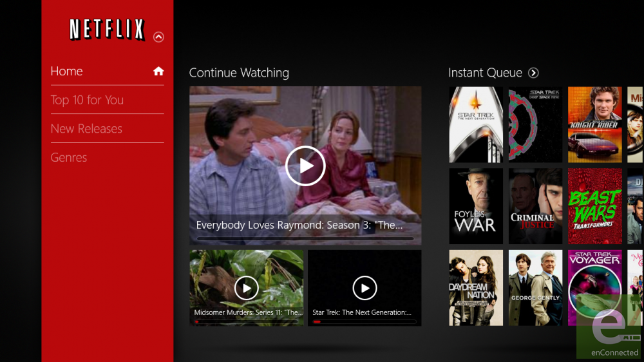Click the Everybody Loves Raymond title text

pos(299,225)
